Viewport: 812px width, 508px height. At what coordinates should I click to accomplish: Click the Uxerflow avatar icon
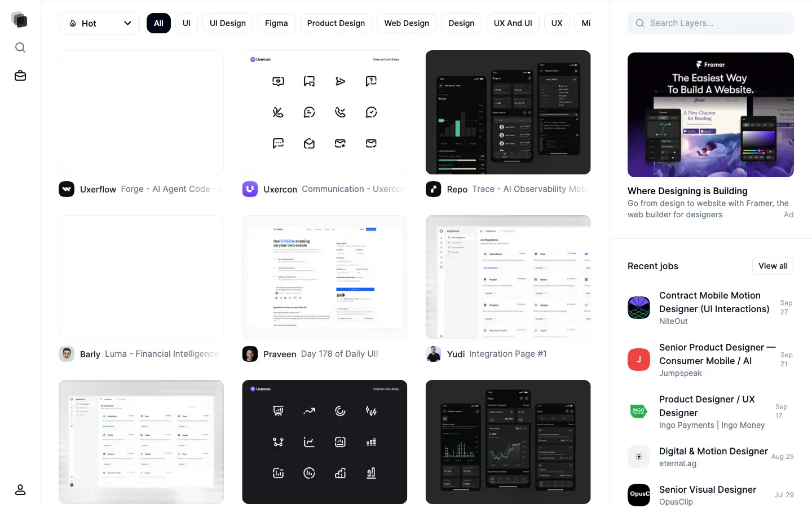(67, 189)
